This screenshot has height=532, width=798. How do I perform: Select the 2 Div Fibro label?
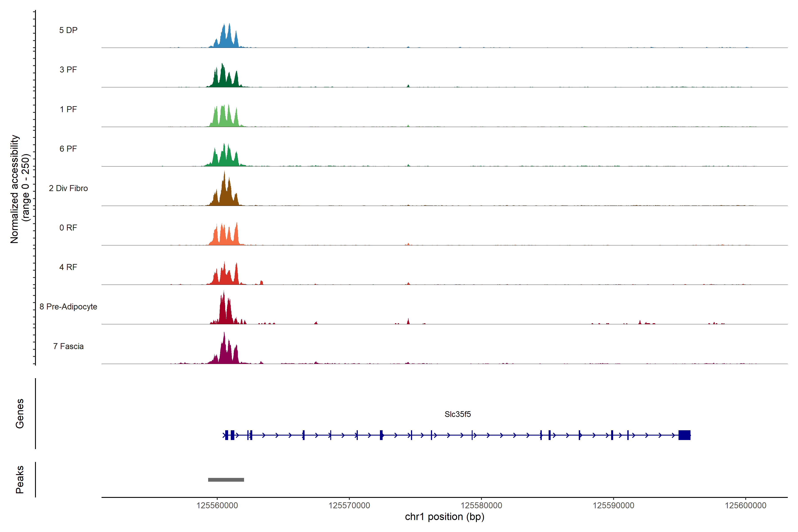(68, 188)
